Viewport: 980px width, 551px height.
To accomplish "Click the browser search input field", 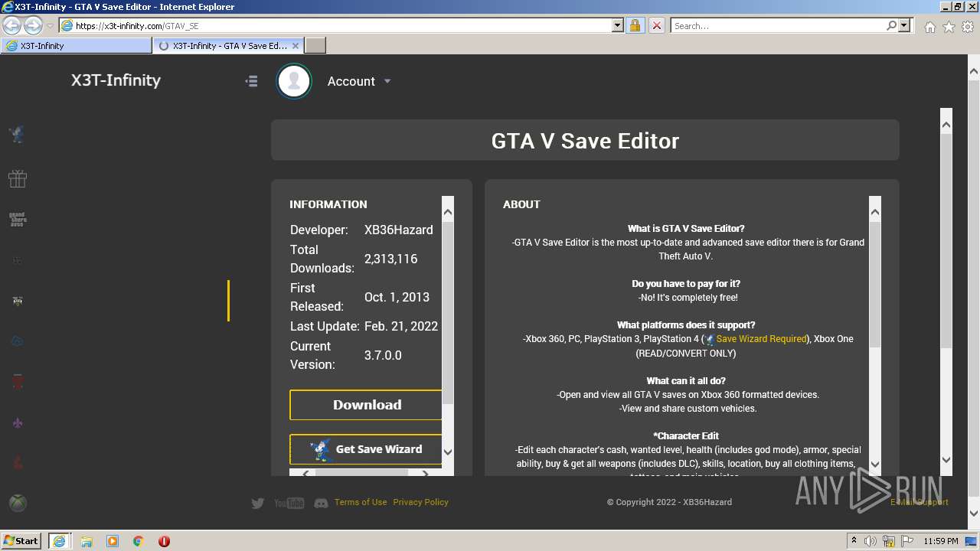I will point(777,26).
